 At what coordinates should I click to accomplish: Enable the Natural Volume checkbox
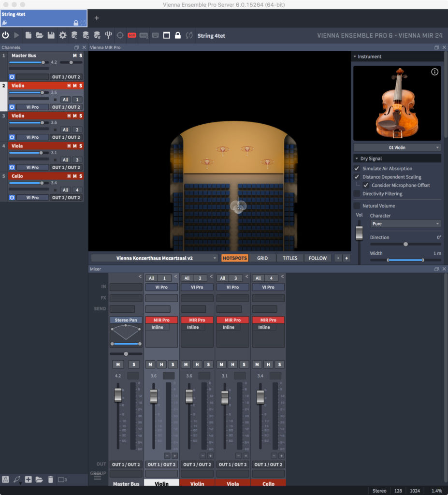tap(357, 206)
